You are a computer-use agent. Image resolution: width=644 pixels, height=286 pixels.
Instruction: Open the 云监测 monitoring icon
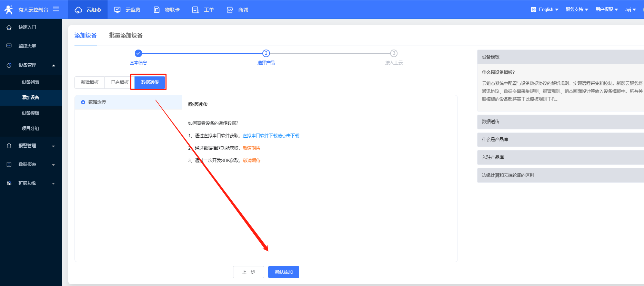click(118, 10)
